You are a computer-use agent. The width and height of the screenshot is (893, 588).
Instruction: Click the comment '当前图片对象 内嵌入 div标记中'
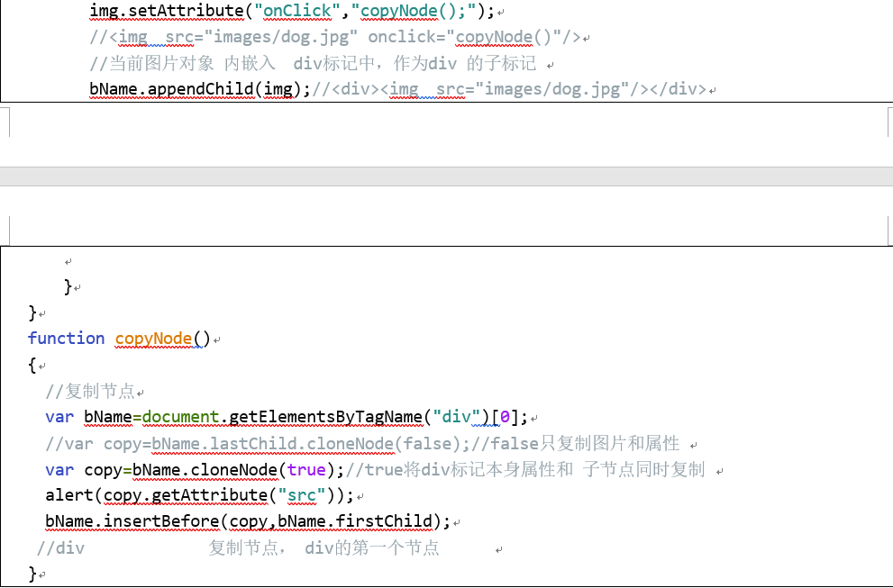[x=313, y=63]
